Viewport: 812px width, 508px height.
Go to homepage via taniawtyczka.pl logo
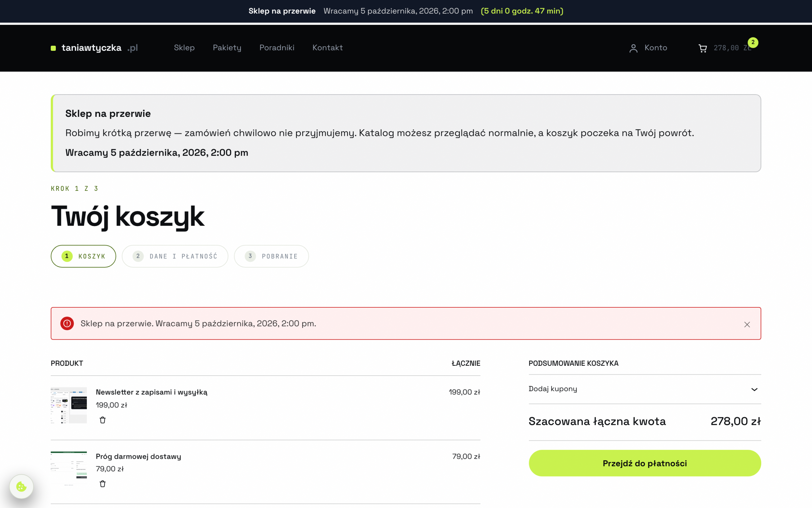coord(94,48)
